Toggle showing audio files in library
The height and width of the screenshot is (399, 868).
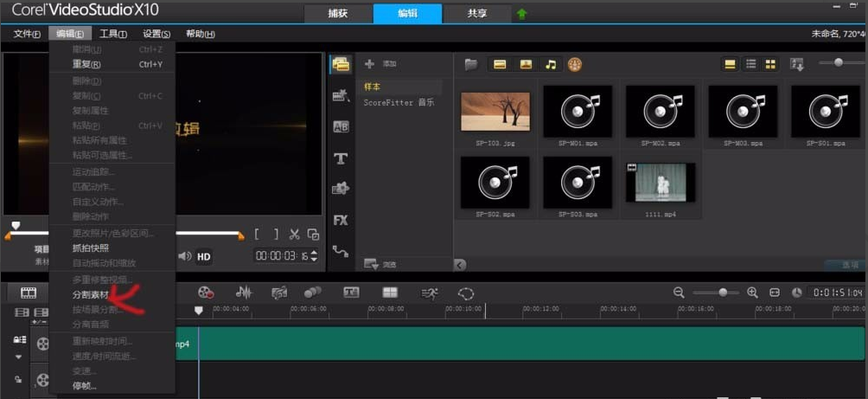click(550, 64)
